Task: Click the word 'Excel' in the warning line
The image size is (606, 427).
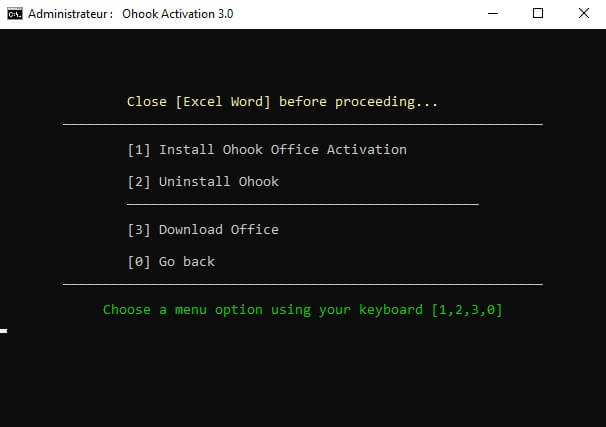Action: (x=203, y=102)
